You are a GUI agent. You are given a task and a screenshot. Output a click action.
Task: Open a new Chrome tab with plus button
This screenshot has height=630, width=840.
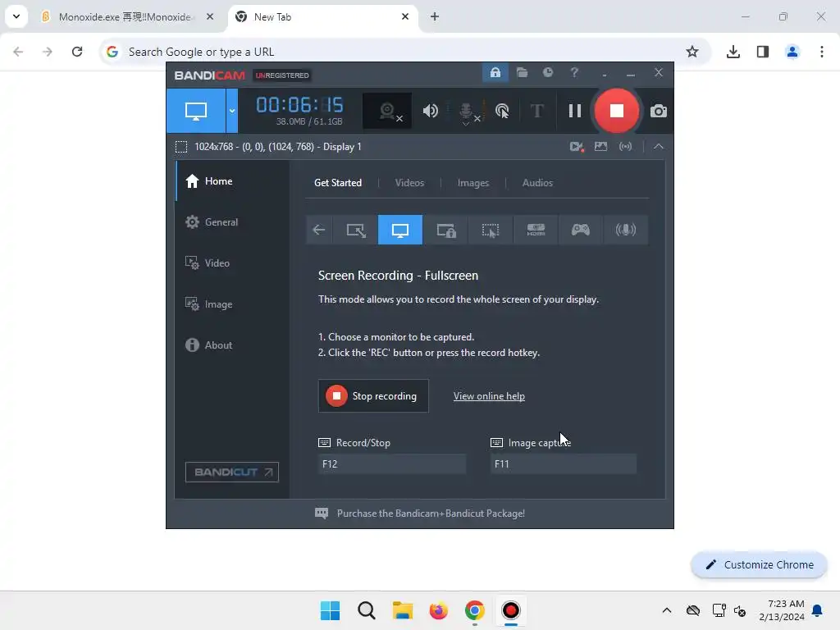tap(435, 17)
